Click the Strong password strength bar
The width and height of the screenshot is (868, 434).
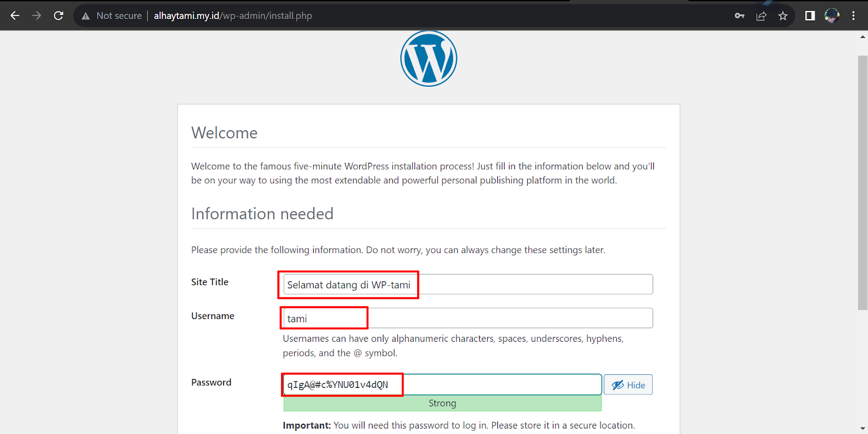[442, 403]
